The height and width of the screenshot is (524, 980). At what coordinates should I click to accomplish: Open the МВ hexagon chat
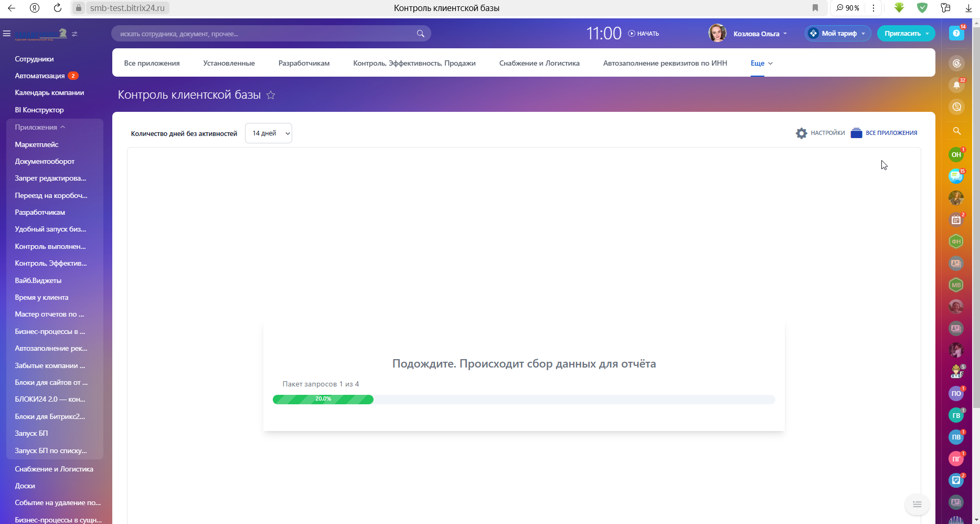(956, 285)
